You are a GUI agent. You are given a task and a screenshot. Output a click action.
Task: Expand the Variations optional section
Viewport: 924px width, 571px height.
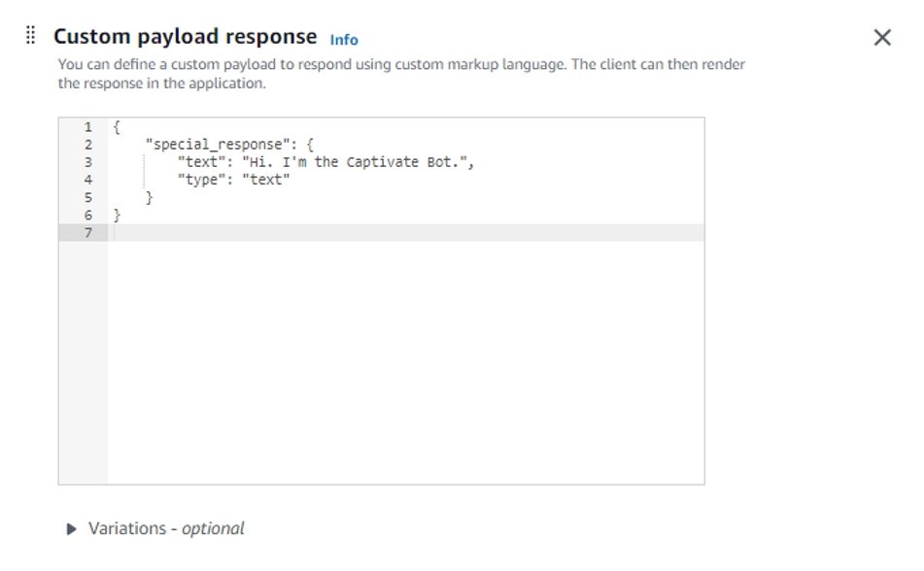pos(165,529)
